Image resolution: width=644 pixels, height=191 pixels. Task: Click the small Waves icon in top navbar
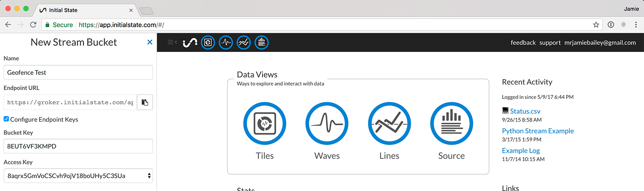click(x=226, y=42)
